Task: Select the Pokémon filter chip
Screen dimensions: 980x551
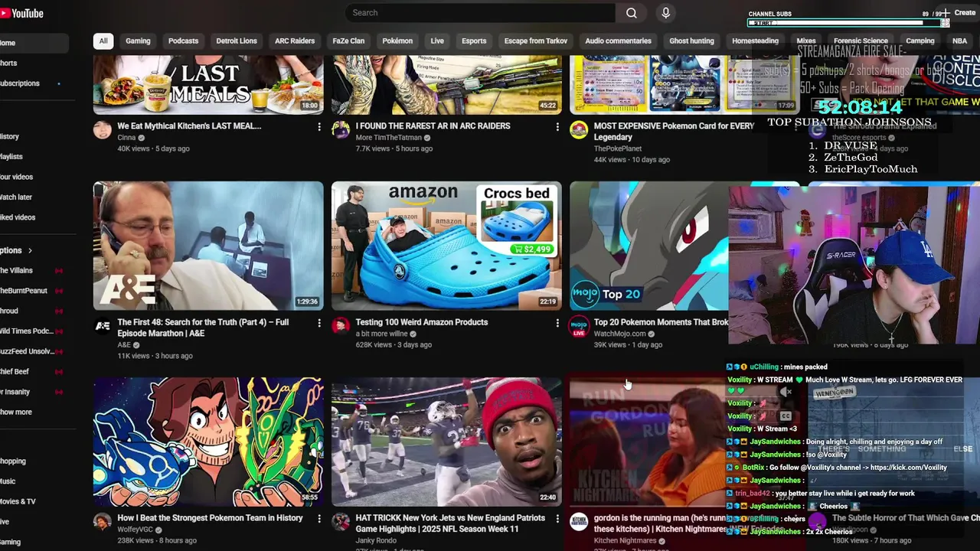Action: [397, 41]
